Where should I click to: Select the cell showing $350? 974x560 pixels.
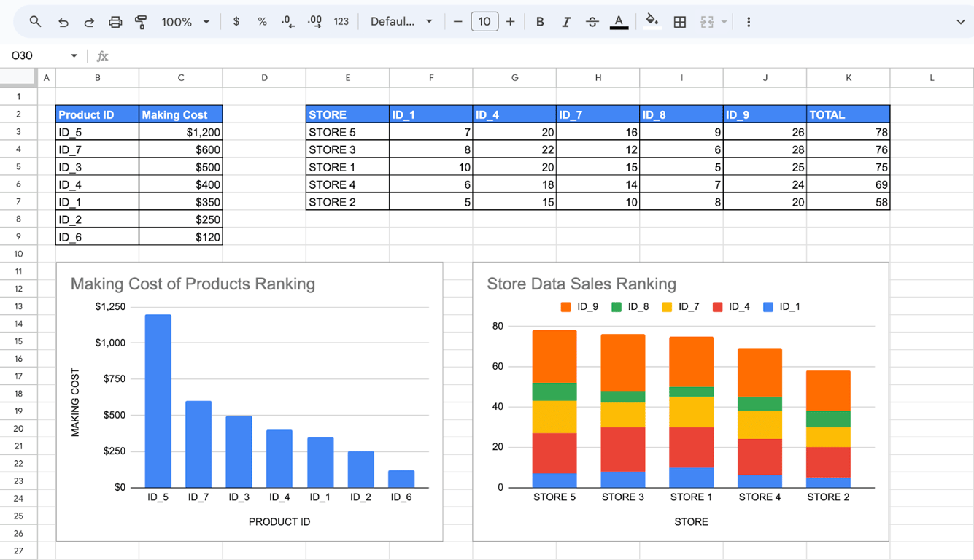(181, 202)
